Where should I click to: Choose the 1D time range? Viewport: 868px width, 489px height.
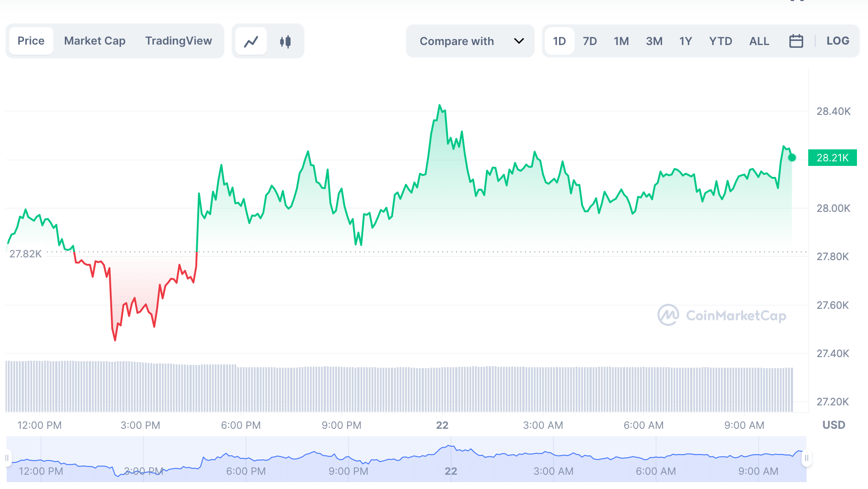[560, 41]
